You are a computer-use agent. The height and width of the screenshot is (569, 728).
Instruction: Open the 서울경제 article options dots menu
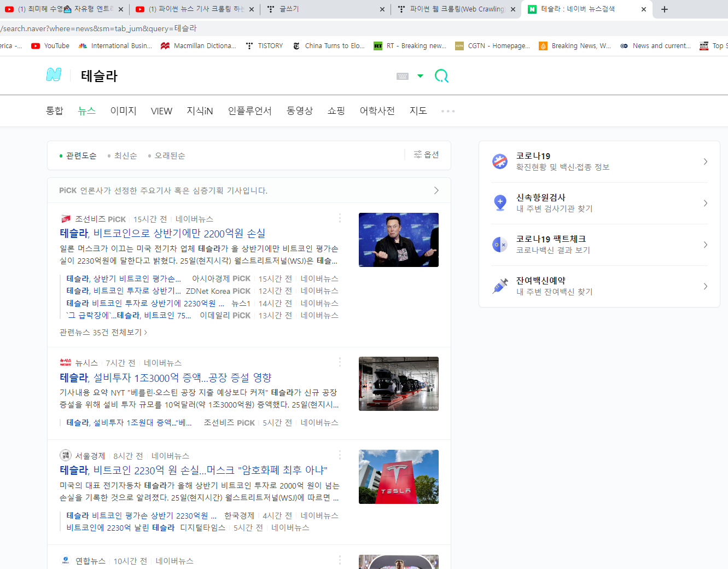pyautogui.click(x=340, y=455)
